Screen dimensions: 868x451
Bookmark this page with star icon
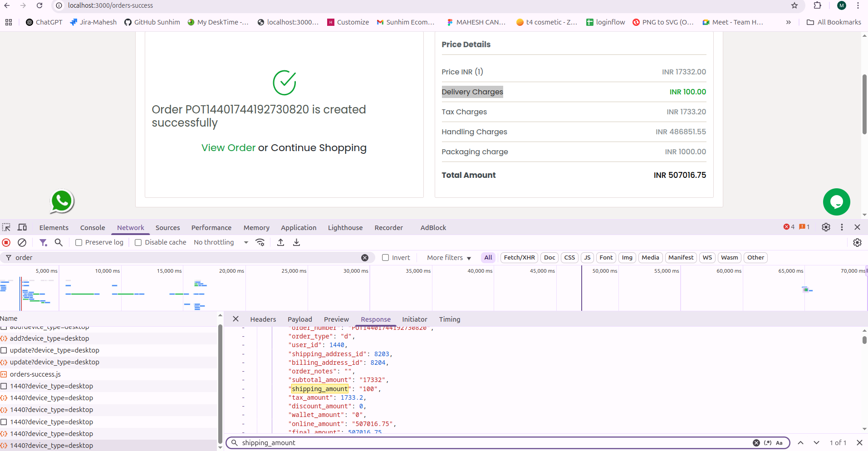(x=794, y=5)
